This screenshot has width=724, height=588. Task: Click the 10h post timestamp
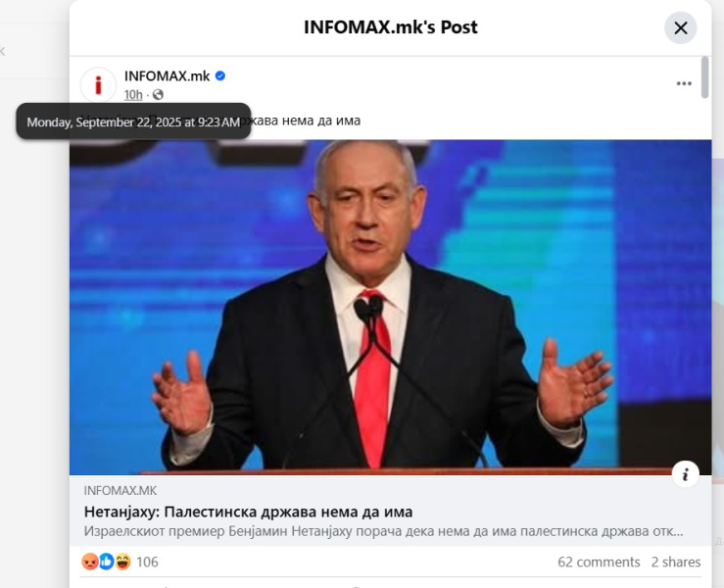(x=133, y=95)
